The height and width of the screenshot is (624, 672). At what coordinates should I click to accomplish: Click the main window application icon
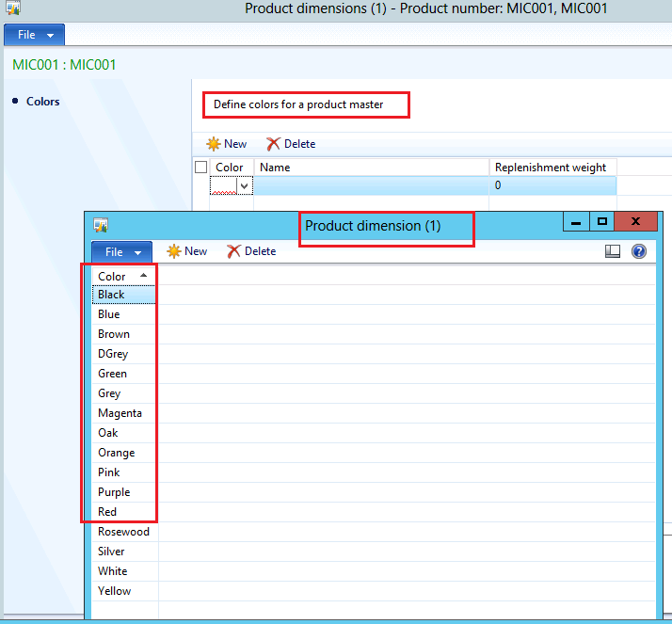pyautogui.click(x=13, y=8)
